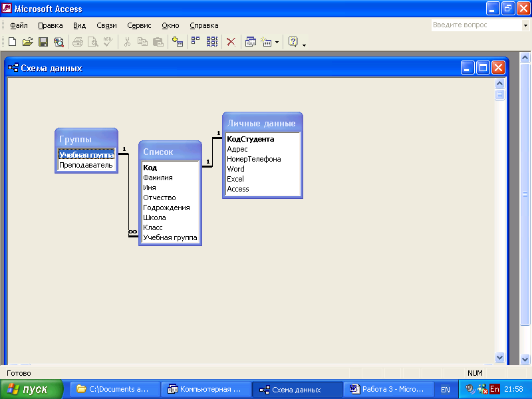Select field 'Имя' in Список table
This screenshot has width=532, height=399.
pyautogui.click(x=149, y=188)
